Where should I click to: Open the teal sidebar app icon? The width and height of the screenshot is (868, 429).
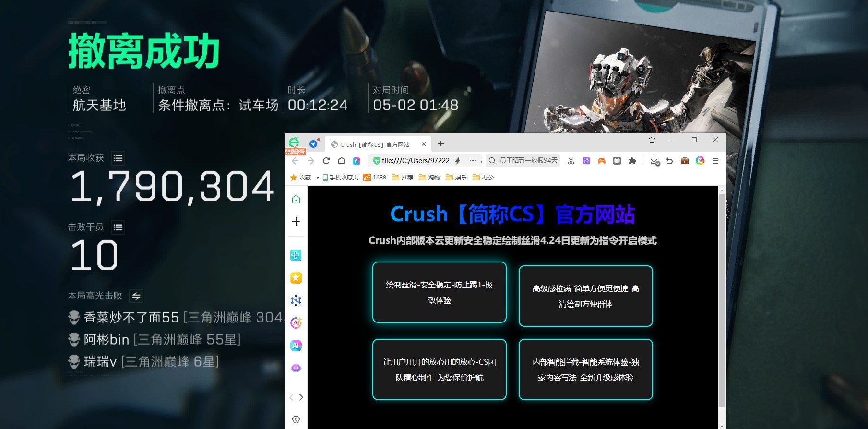296,255
